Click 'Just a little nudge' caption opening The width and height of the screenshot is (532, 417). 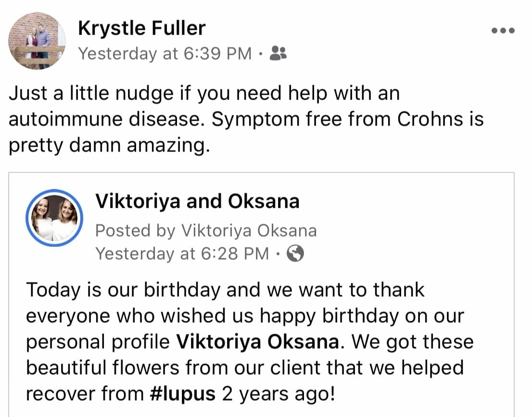point(90,93)
